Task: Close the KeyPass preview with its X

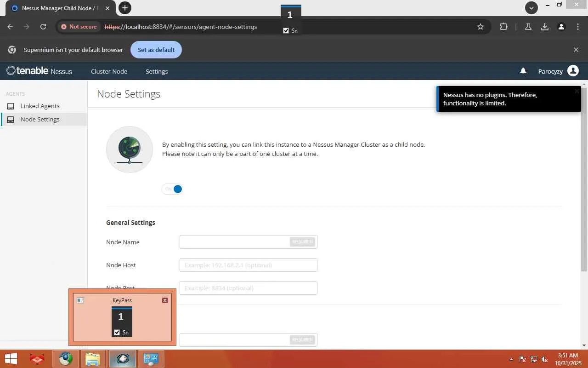Action: click(165, 300)
